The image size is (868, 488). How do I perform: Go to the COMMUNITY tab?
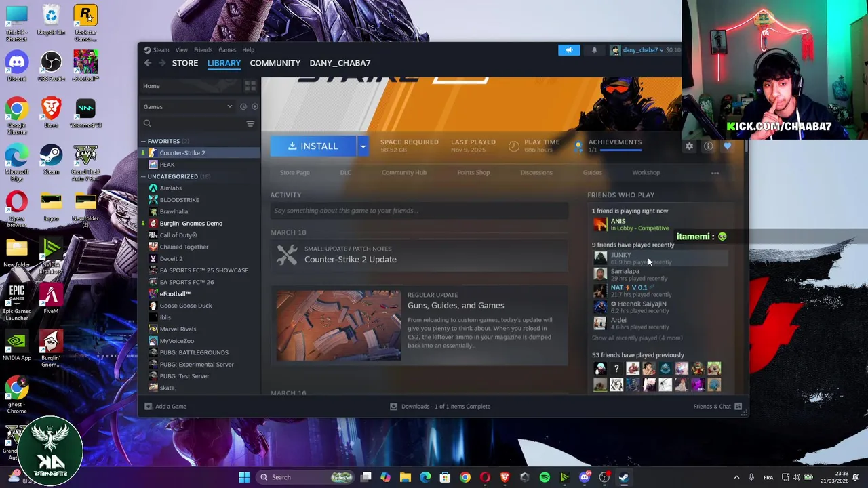pos(275,63)
